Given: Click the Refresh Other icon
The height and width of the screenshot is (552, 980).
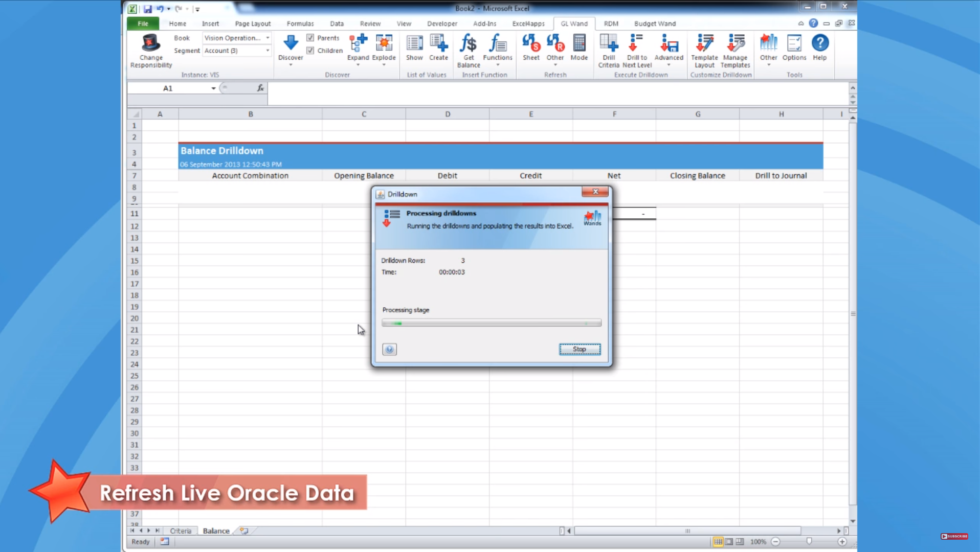Looking at the screenshot, I should point(555,43).
